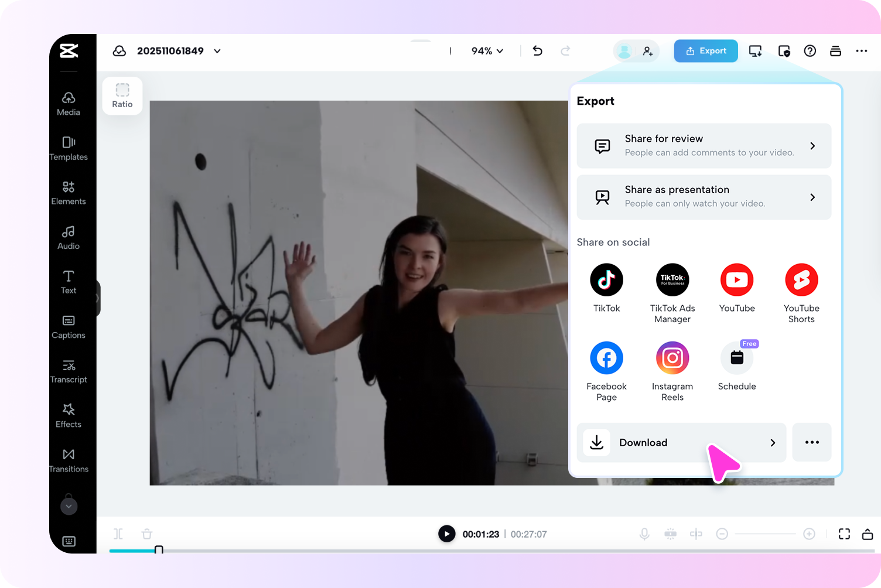Select the split clip tool

(x=696, y=534)
